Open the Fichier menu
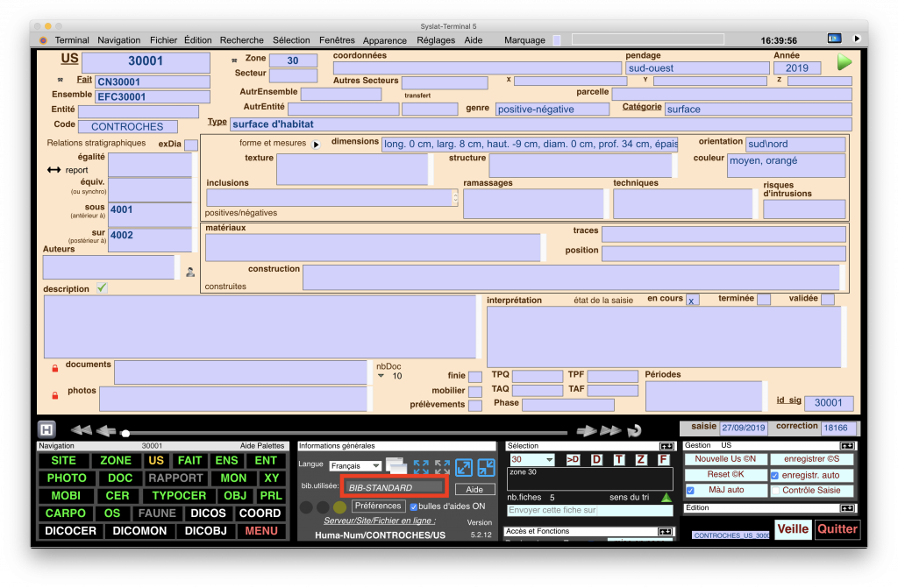898x588 pixels. click(x=163, y=40)
